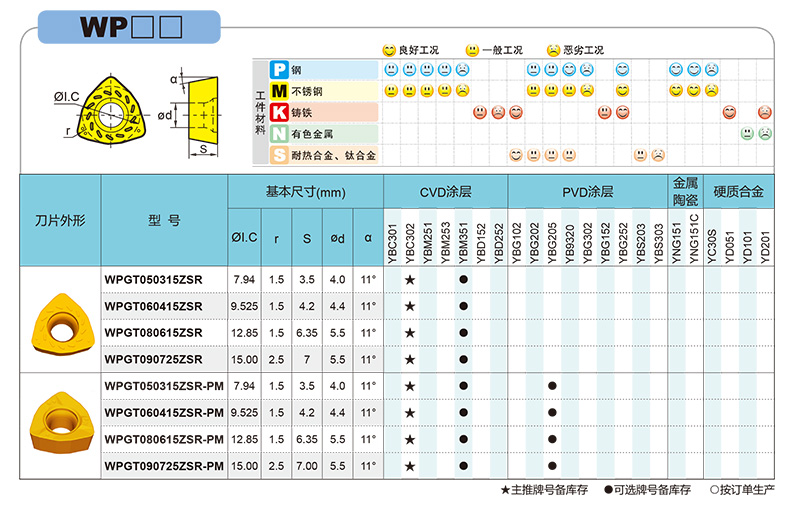Click the YBM351 grade column label

[464, 243]
